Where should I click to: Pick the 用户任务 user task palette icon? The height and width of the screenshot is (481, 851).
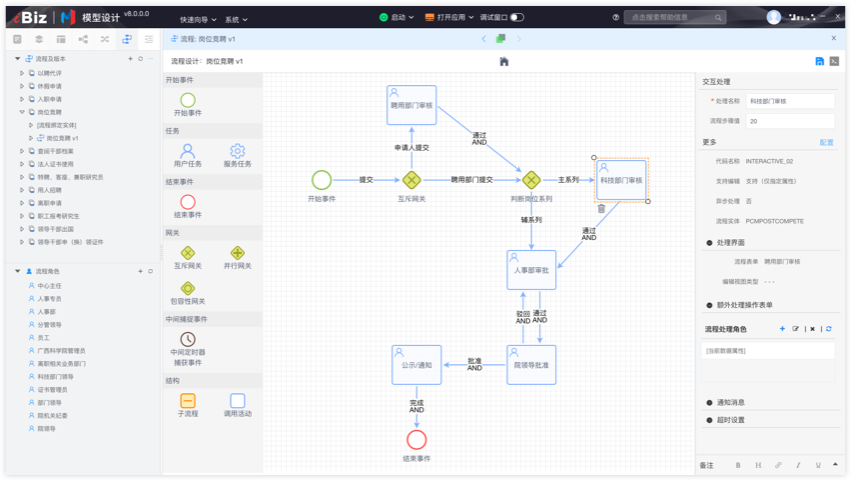188,150
